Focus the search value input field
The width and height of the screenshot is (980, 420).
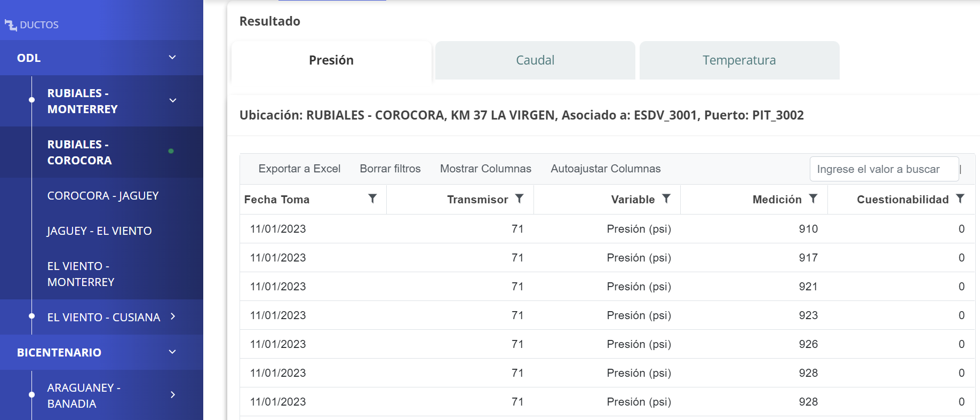[883, 169]
